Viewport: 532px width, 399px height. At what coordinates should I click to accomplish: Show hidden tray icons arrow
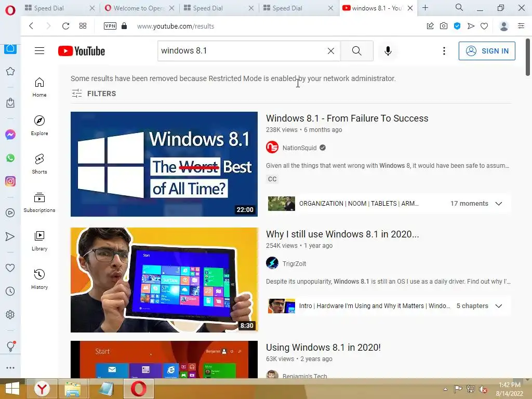tap(445, 389)
